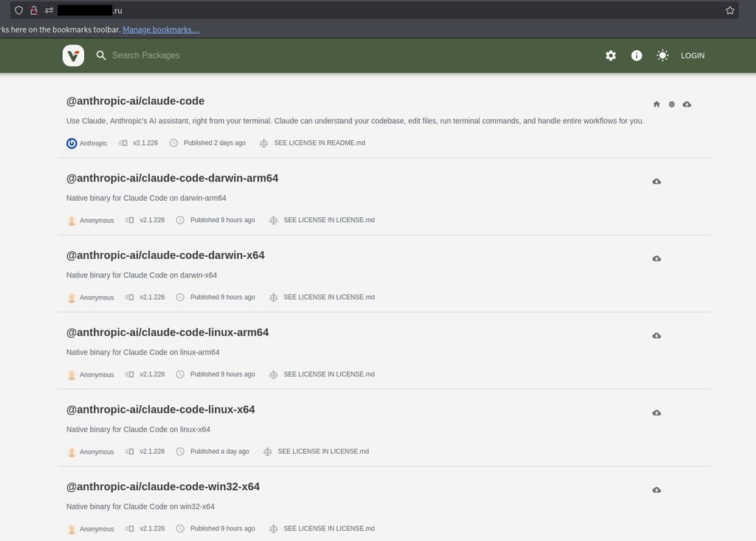756x541 pixels.
Task: Open @anthropic-ai/claude-code package
Action: [x=135, y=101]
